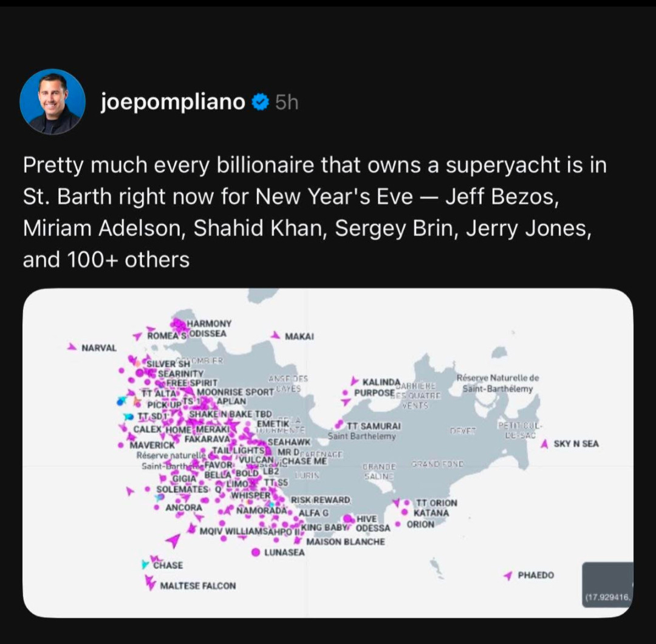Click the 5h post timestamp
656x644 pixels.
287,103
